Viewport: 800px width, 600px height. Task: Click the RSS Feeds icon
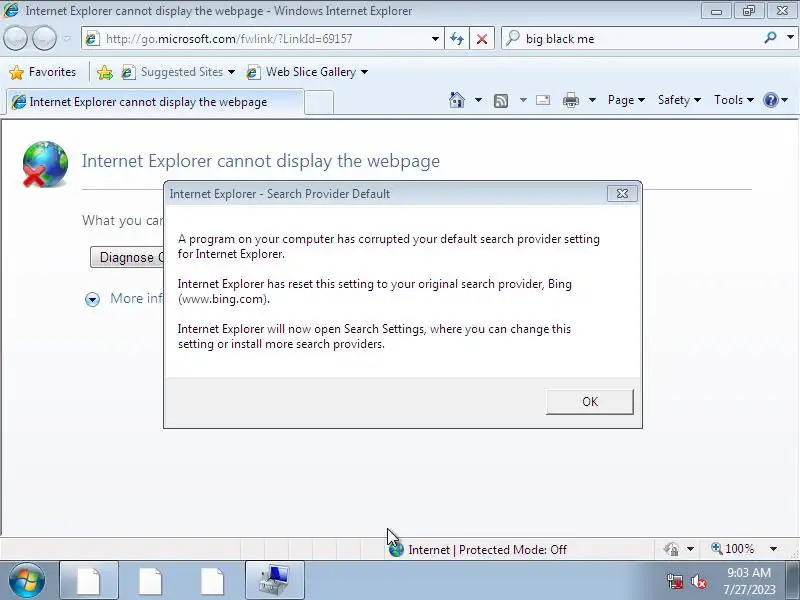click(501, 101)
